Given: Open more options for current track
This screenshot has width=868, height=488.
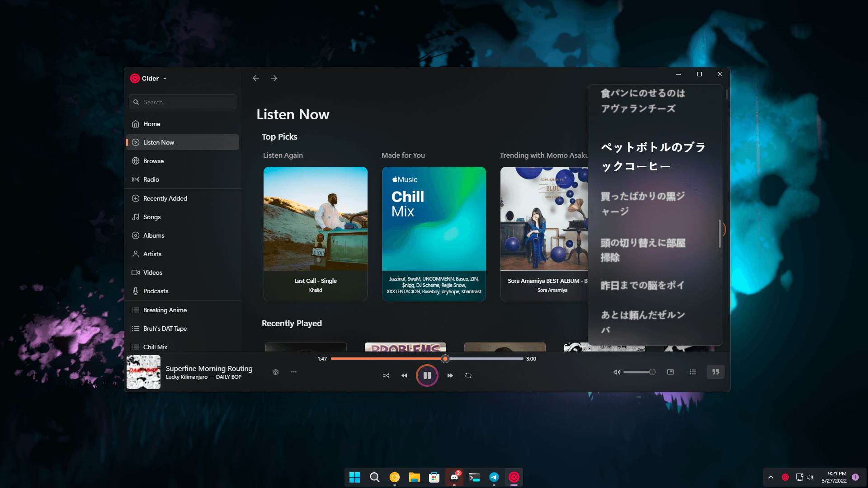Looking at the screenshot, I should coord(294,372).
